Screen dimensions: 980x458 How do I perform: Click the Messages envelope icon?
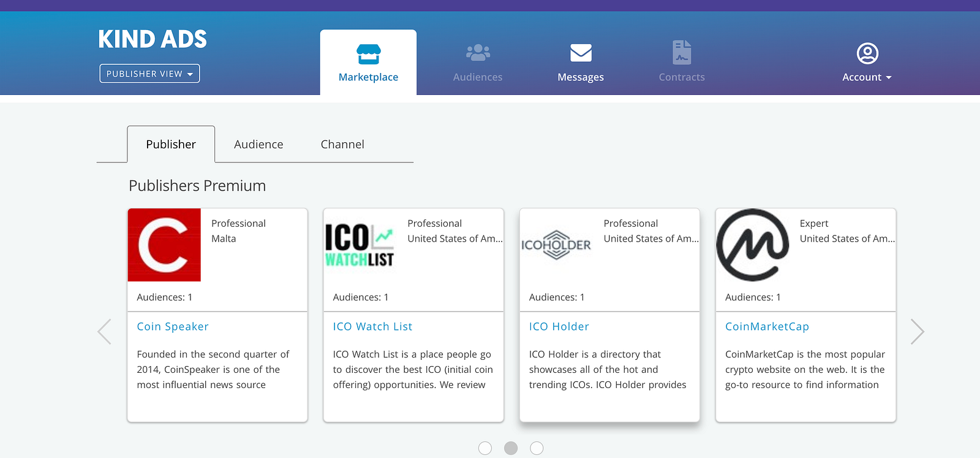pos(581,53)
